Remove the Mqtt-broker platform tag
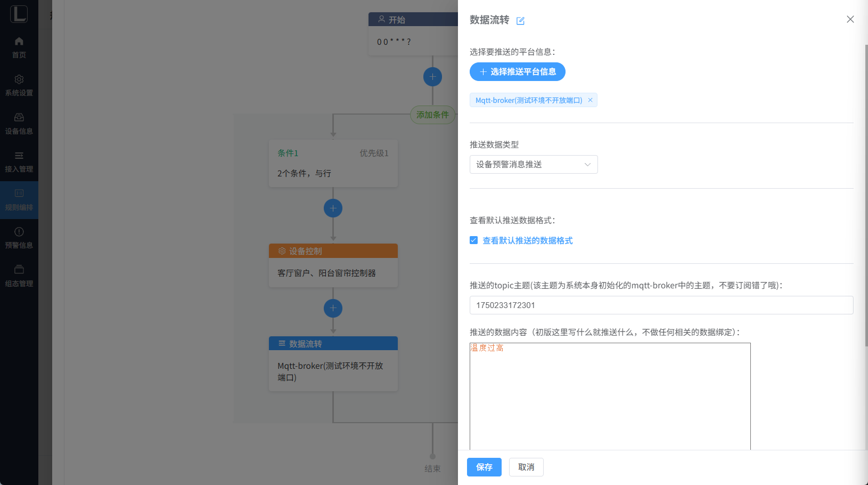 (x=590, y=100)
